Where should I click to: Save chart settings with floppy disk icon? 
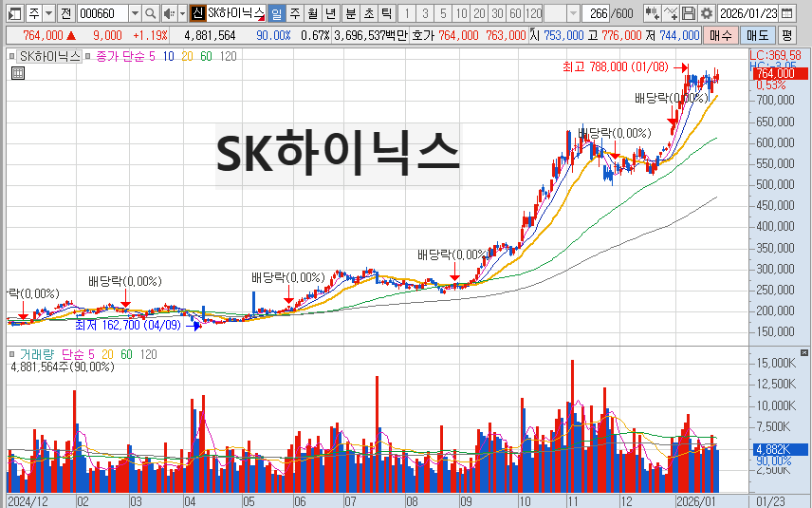pyautogui.click(x=689, y=13)
